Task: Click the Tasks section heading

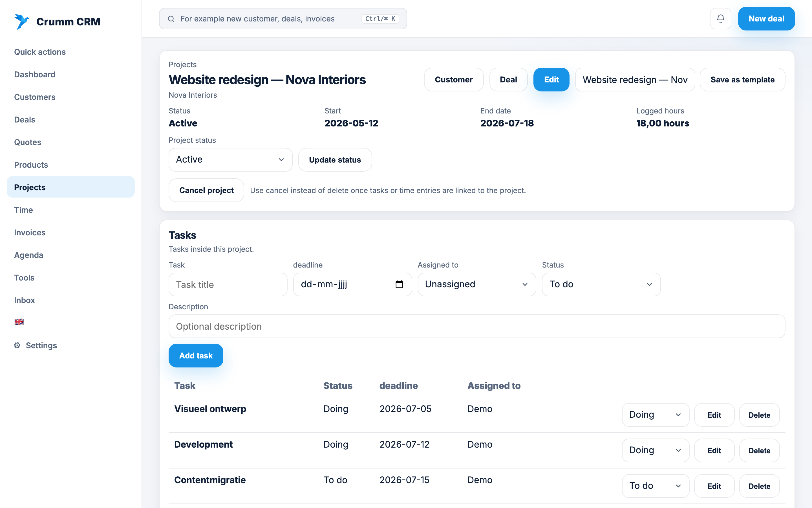Action: (x=182, y=235)
